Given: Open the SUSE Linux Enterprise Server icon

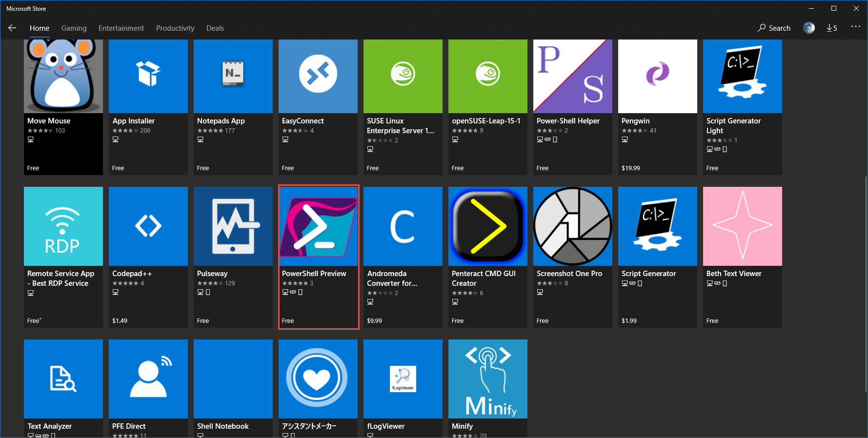Looking at the screenshot, I should tap(403, 76).
